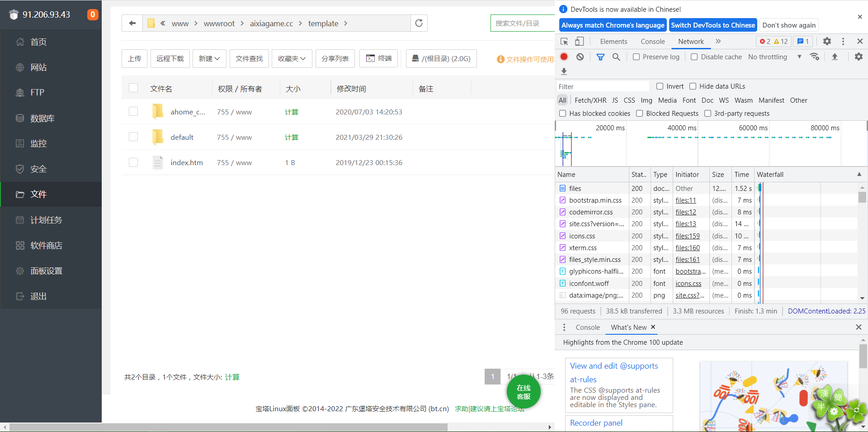868x432 pixels.
Task: Open the 新建 dropdown button
Action: 209,58
